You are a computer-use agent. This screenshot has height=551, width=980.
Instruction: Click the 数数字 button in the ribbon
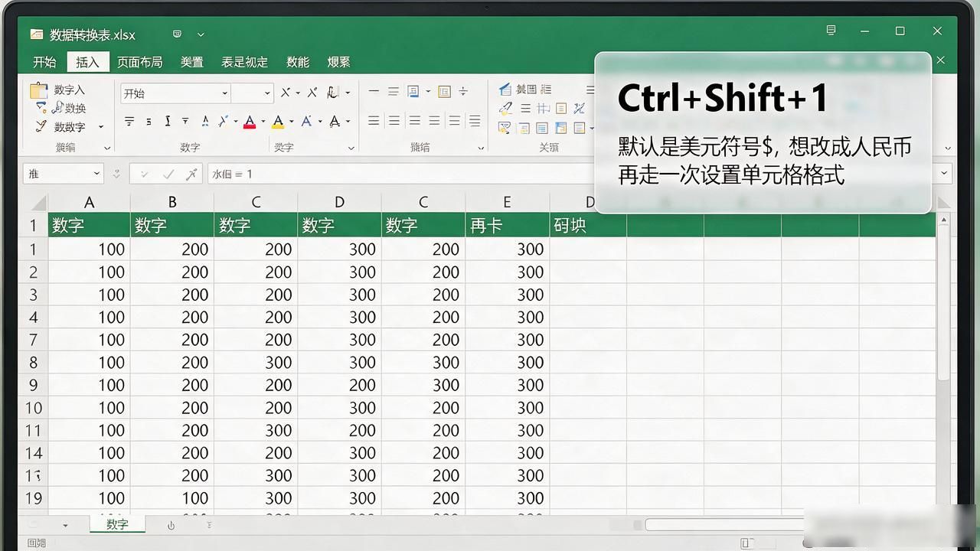70,127
